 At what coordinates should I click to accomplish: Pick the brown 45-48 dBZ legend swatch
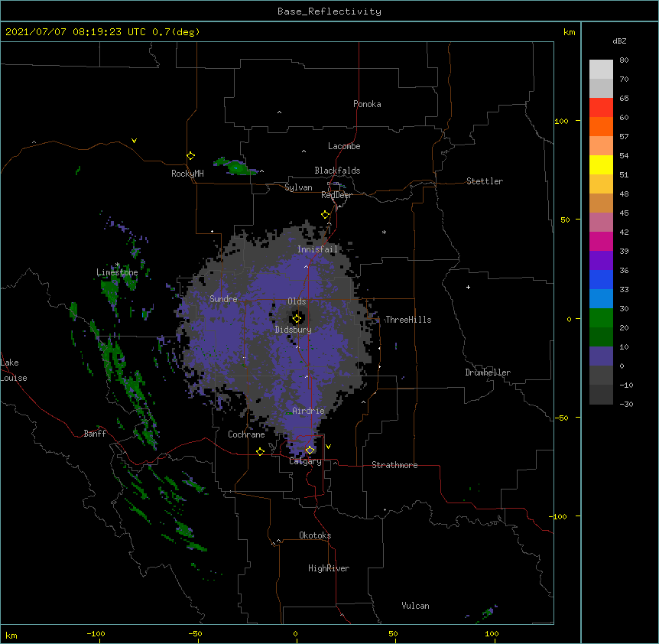click(601, 203)
